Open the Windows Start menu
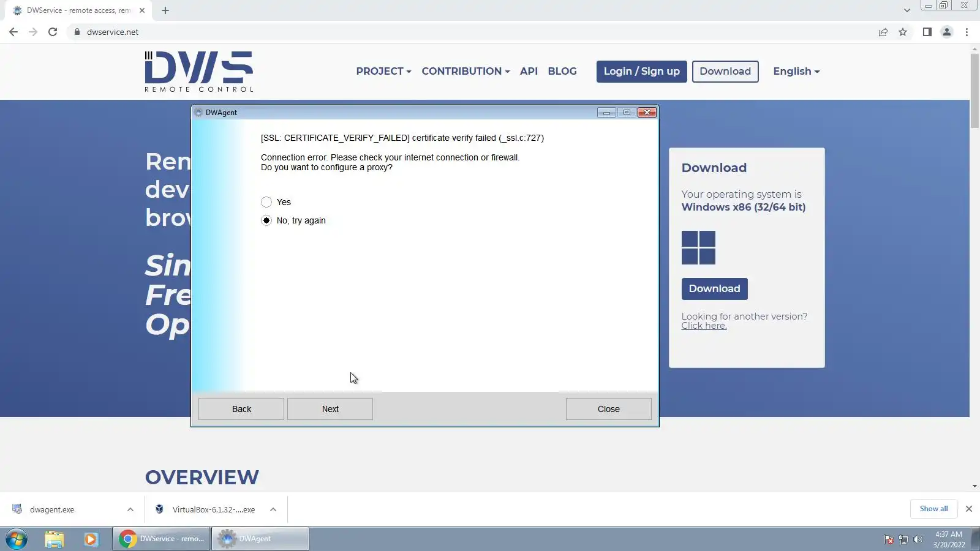This screenshot has height=551, width=980. (x=17, y=539)
